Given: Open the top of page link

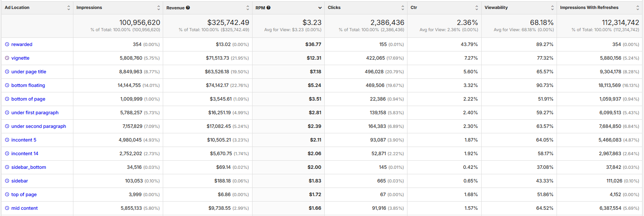Looking at the screenshot, I should [x=24, y=195].
